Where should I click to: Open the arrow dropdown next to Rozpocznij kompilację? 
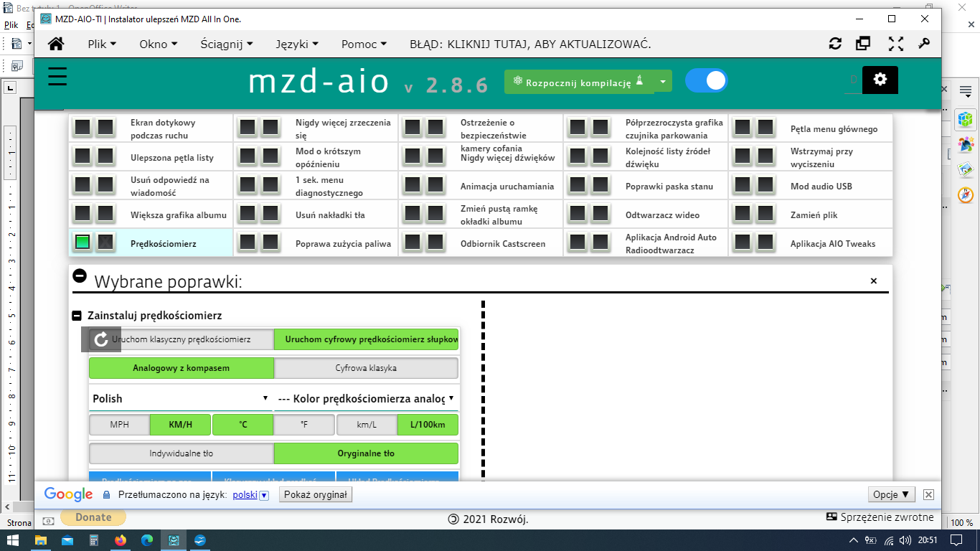663,82
